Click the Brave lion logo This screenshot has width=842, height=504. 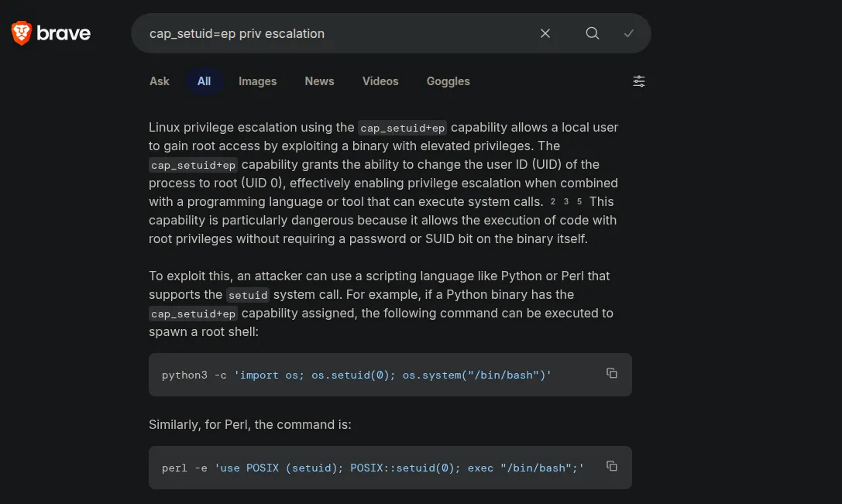pos(22,33)
